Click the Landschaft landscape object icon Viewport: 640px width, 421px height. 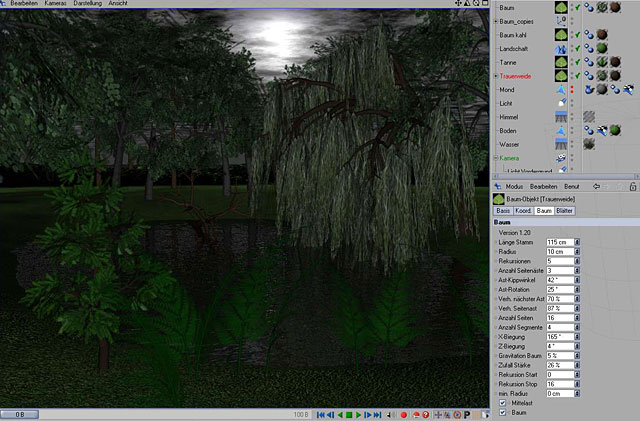click(x=561, y=49)
